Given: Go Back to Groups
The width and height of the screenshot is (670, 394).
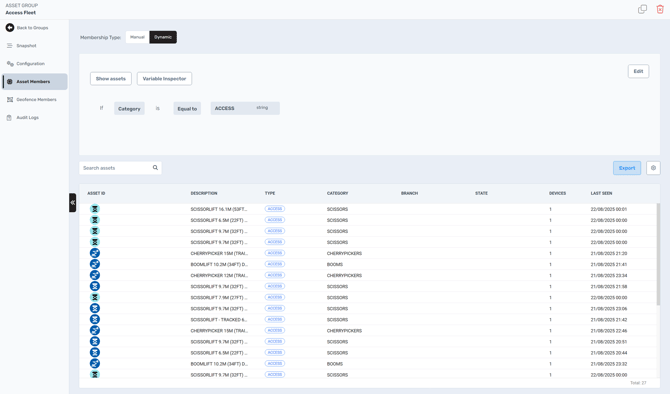Looking at the screenshot, I should click(27, 28).
